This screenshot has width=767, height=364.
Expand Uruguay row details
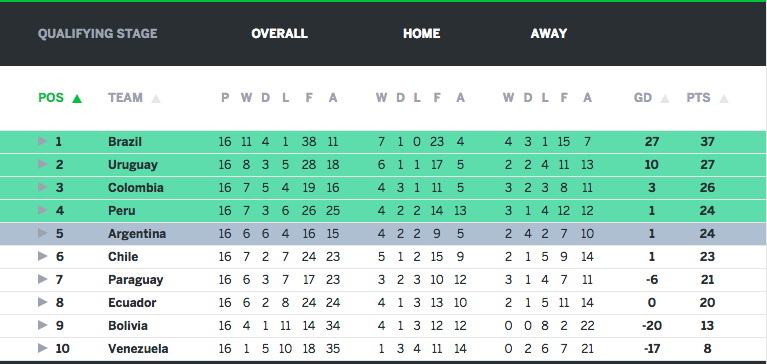43,164
